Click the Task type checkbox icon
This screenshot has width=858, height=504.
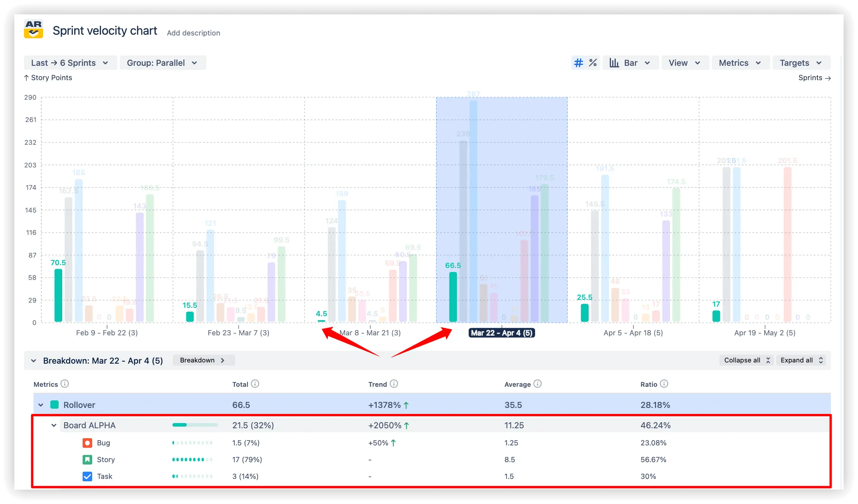[87, 476]
